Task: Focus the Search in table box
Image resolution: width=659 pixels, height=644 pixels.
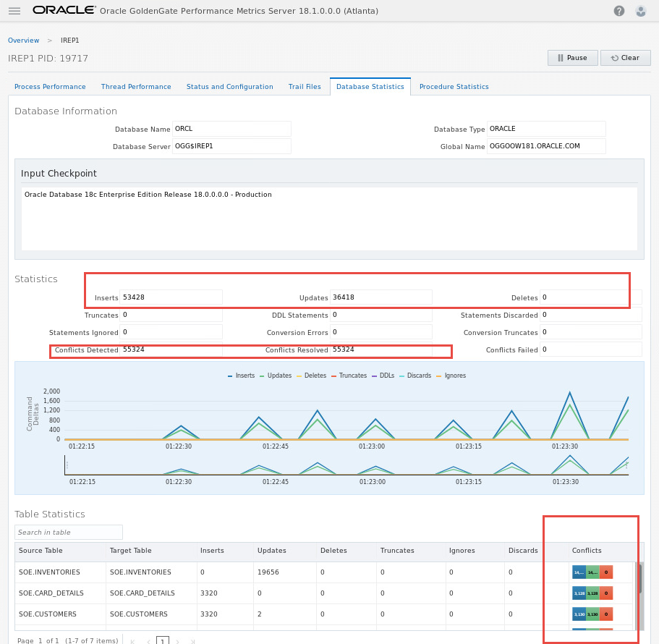Action: click(x=69, y=532)
